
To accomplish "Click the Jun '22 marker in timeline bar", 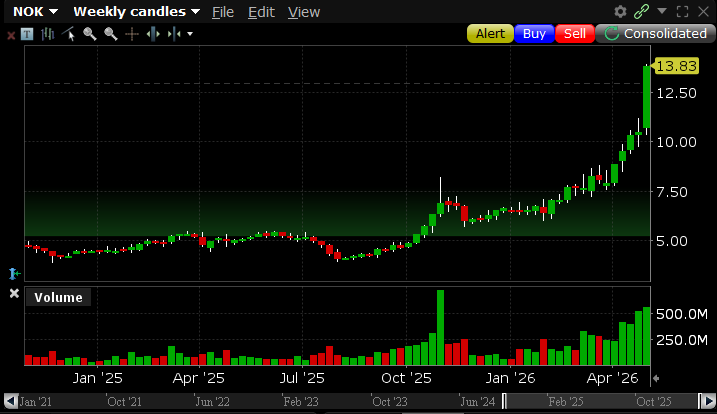I will [212, 402].
